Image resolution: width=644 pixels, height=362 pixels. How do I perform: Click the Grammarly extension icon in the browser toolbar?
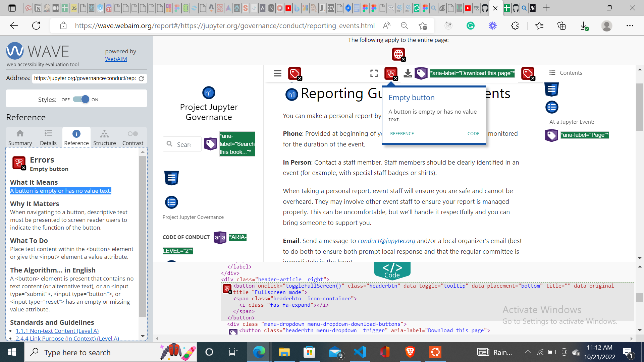pyautogui.click(x=470, y=25)
